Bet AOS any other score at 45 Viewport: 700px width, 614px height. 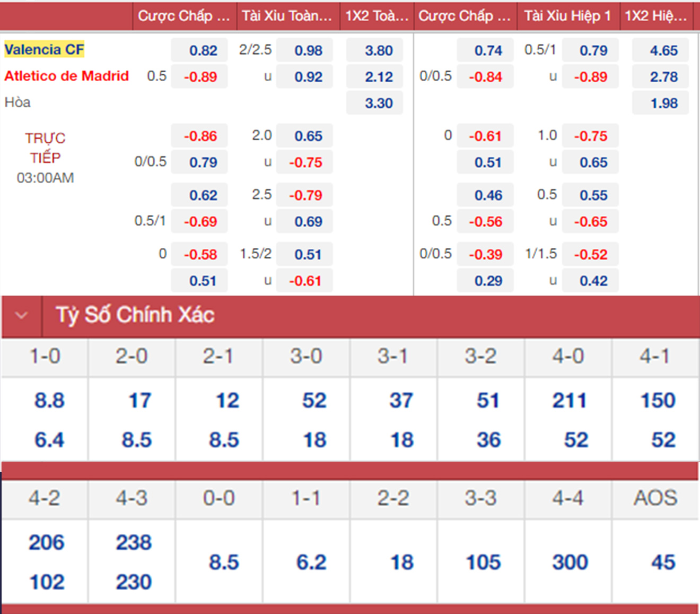click(663, 562)
